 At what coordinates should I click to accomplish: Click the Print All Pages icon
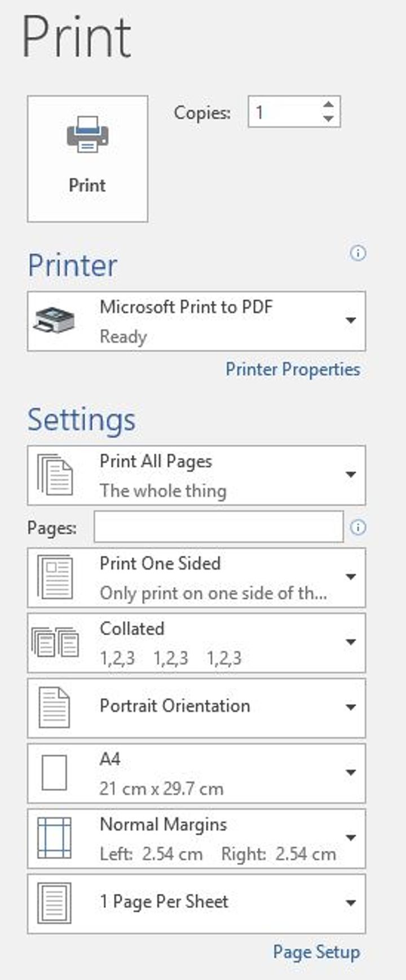(x=55, y=475)
